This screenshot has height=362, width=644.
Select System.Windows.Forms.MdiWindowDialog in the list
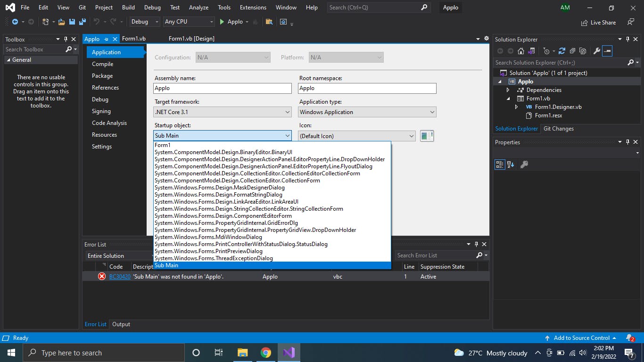(x=272, y=237)
